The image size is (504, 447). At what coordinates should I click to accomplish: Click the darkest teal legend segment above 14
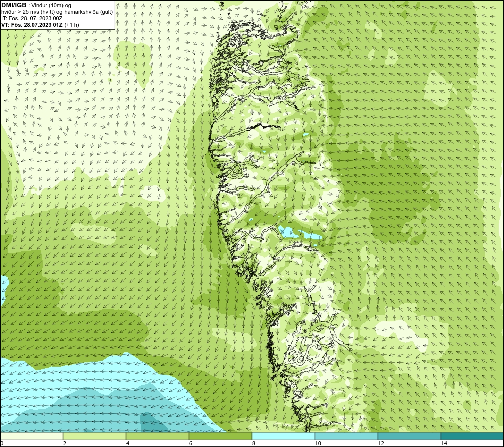click(x=473, y=436)
